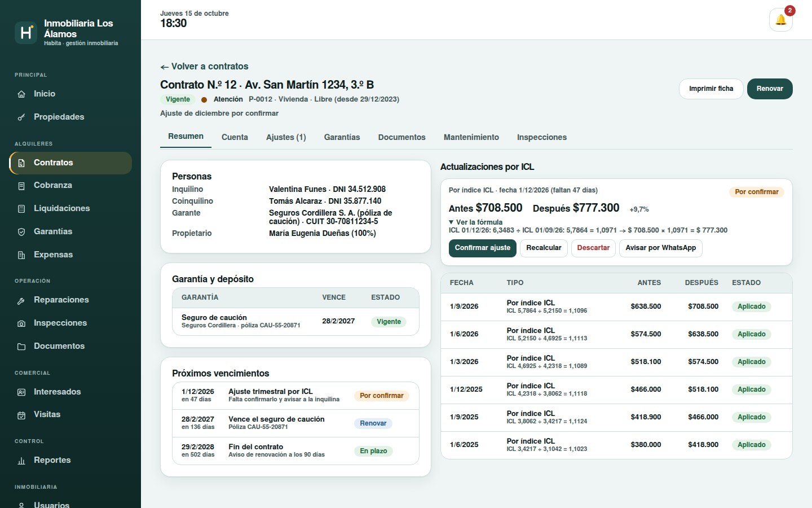Click 'Por confirmar' badge on 1/12/2026 vencimiento
Screen dimensions: 812x508
point(382,396)
